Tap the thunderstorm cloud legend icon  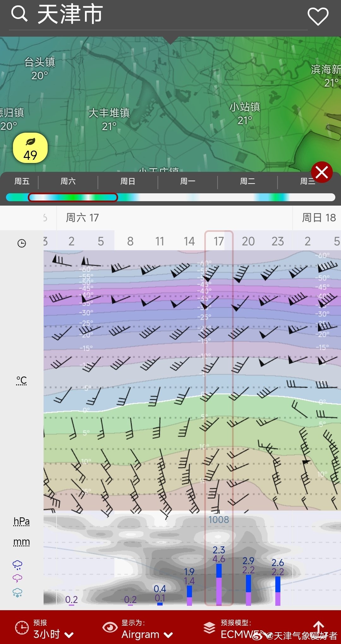(17, 578)
